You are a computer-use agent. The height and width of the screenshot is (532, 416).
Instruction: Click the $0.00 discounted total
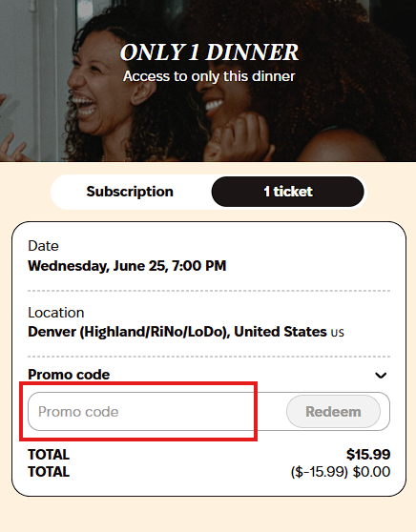pos(371,472)
